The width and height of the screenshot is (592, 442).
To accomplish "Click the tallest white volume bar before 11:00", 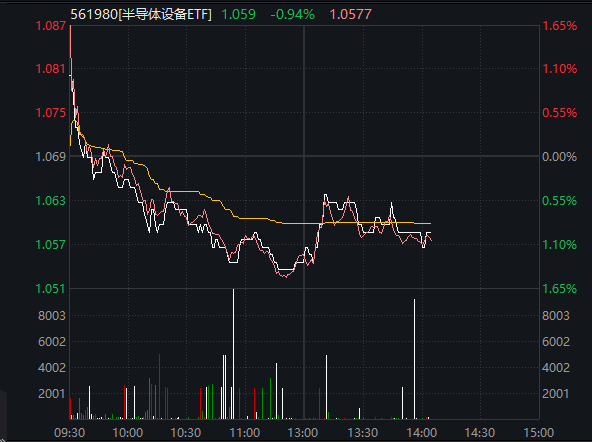I will click(233, 354).
